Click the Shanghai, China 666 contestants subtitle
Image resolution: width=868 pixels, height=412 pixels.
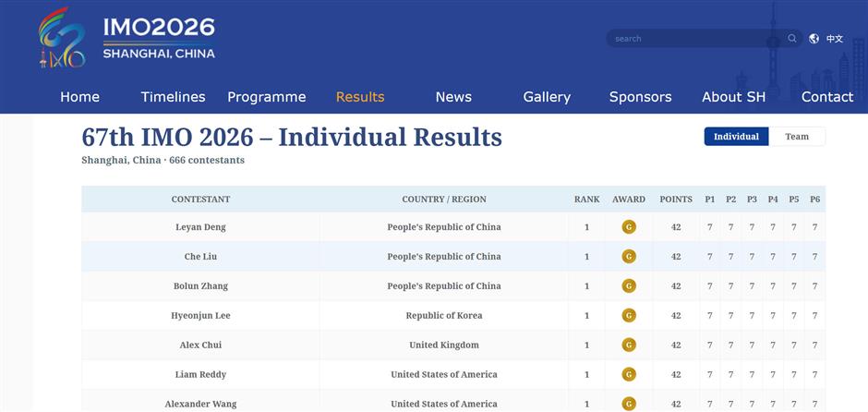(x=163, y=161)
